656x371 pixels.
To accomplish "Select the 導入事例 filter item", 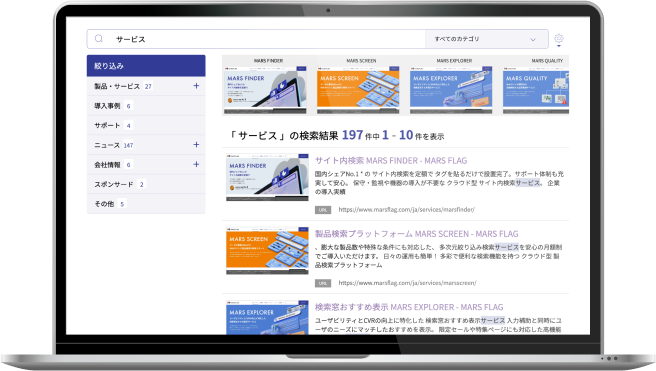I will click(146, 106).
